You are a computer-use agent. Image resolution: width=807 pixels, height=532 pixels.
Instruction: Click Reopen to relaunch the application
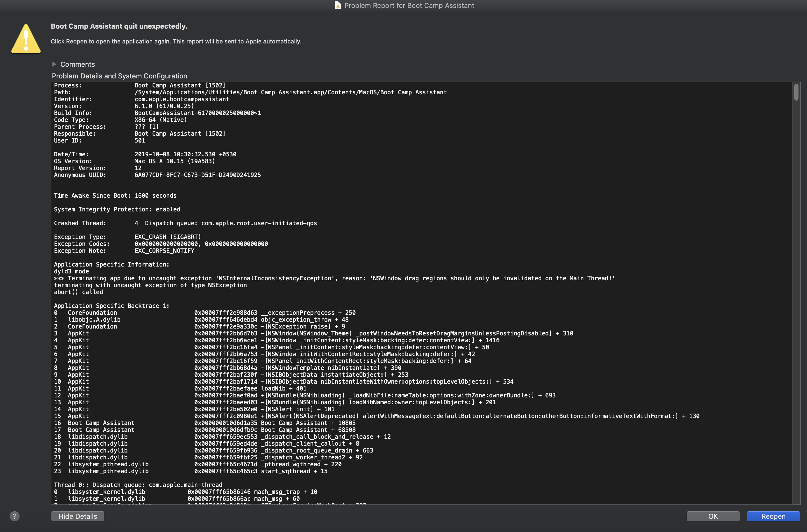(x=773, y=516)
